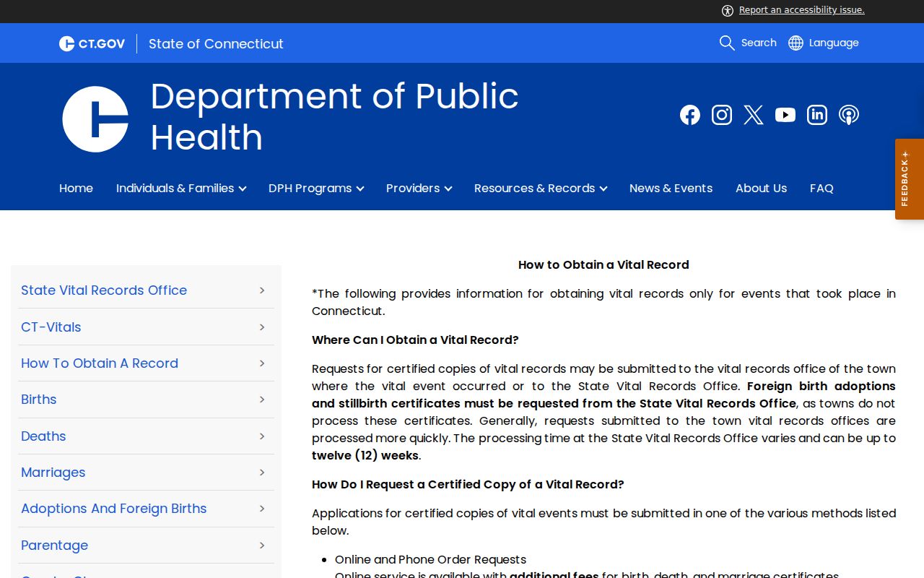The height and width of the screenshot is (578, 924).
Task: Open the Language globe selector
Action: click(x=824, y=43)
